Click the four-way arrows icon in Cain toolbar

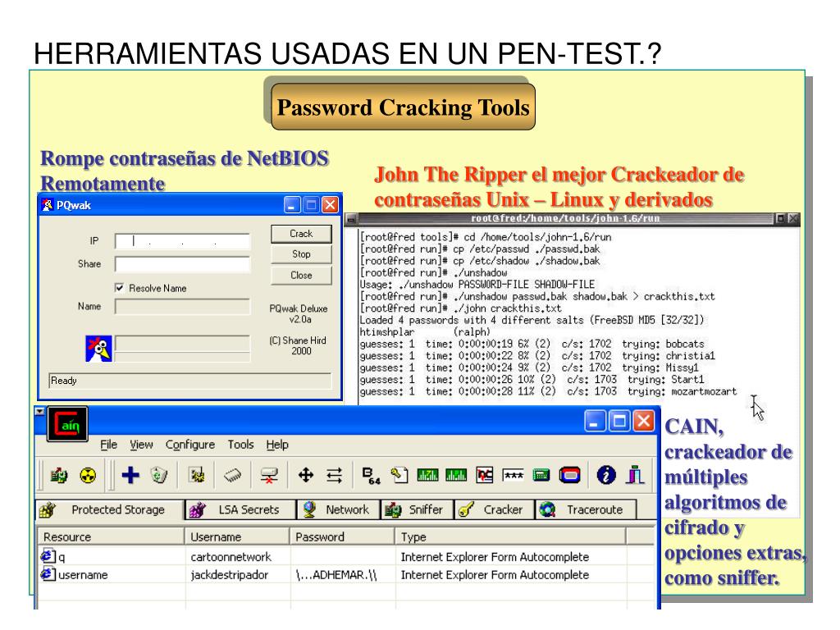(306, 475)
